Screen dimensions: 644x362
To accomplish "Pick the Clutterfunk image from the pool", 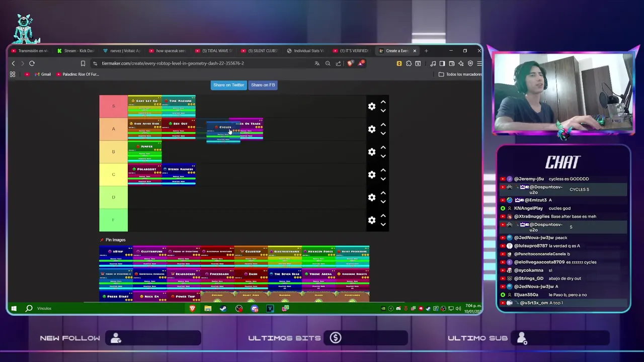I will (x=150, y=256).
